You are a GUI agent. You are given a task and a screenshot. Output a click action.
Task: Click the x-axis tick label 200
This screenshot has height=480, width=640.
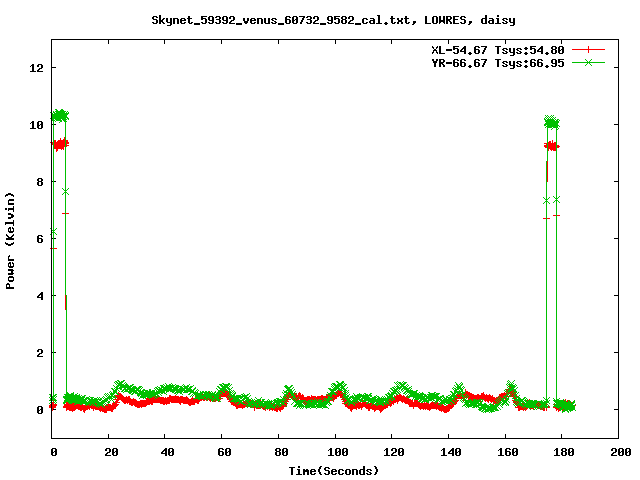tap(621, 452)
